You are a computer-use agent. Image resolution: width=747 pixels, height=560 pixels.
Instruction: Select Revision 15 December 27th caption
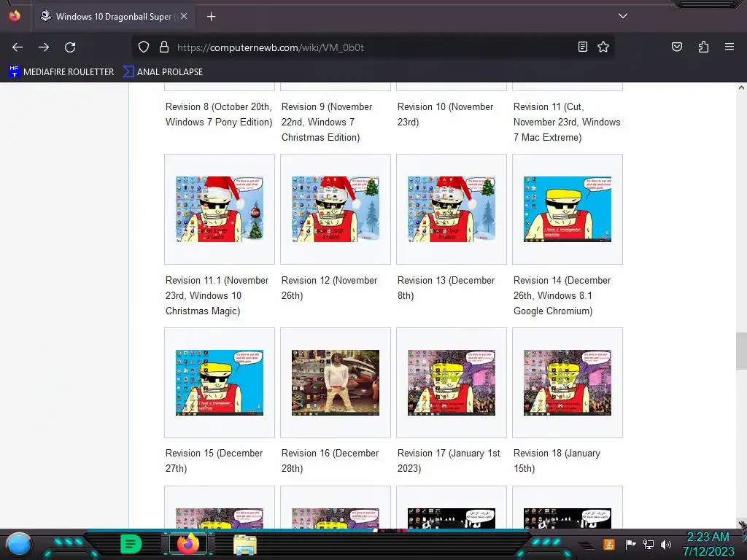(214, 461)
